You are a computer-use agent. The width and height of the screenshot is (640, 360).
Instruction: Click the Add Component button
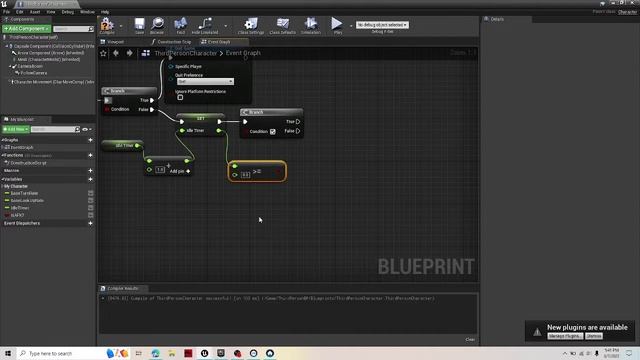click(27, 29)
